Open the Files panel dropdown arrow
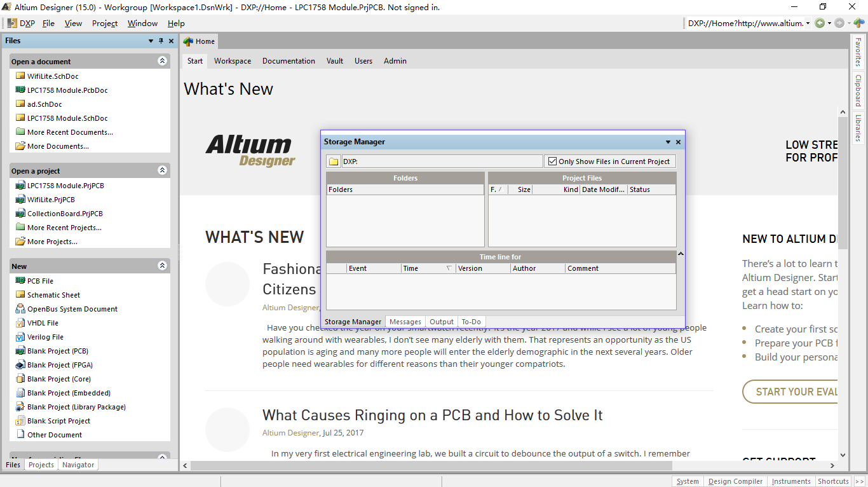868x487 pixels. click(x=151, y=41)
